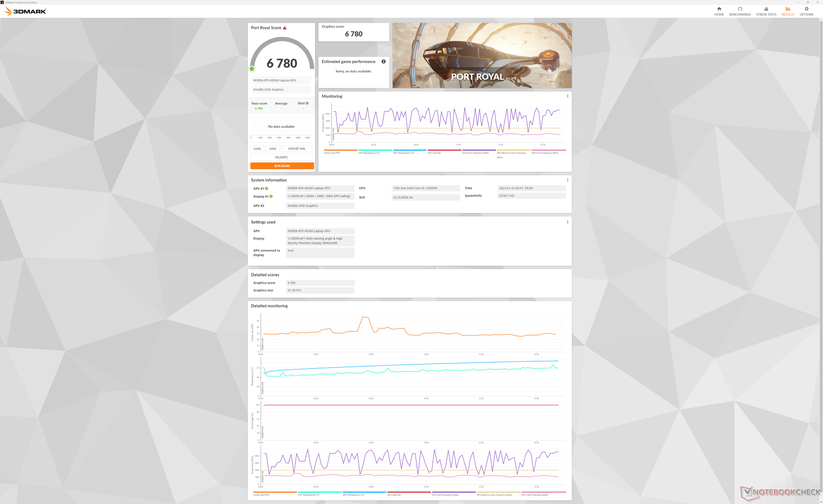Go to the Benchmarks section icon
Viewport: 823px width, 504px height.
(x=740, y=9)
